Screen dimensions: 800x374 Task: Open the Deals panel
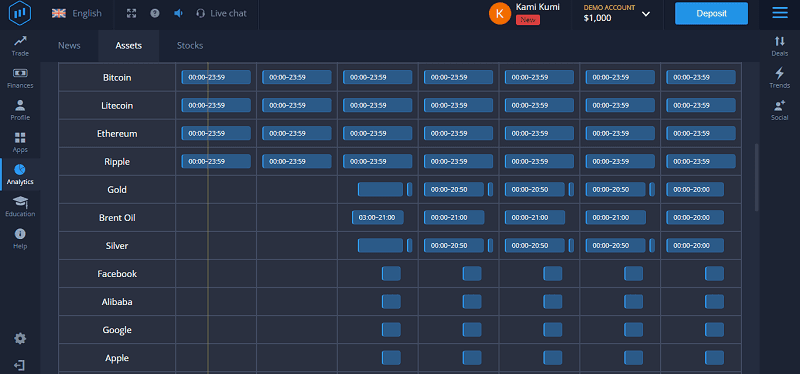click(x=780, y=46)
